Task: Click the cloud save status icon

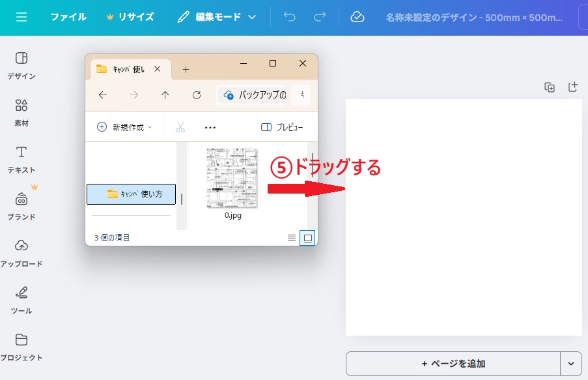Action: 357,17
